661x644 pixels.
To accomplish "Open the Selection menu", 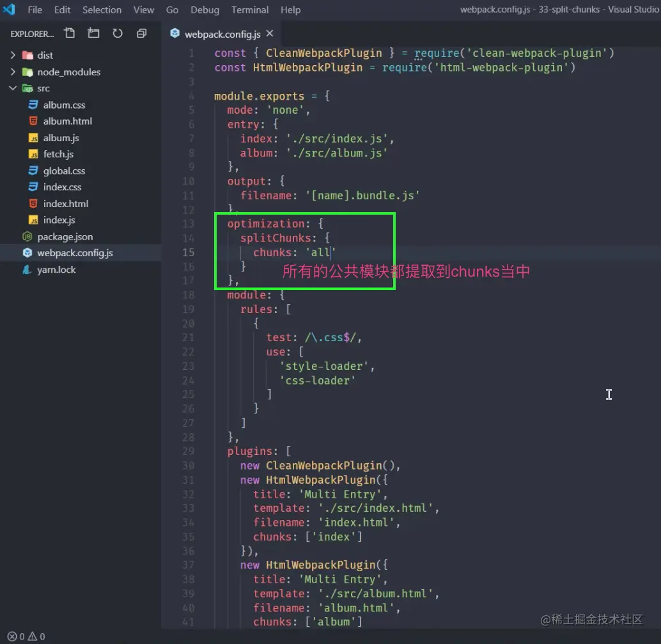I will [x=102, y=10].
